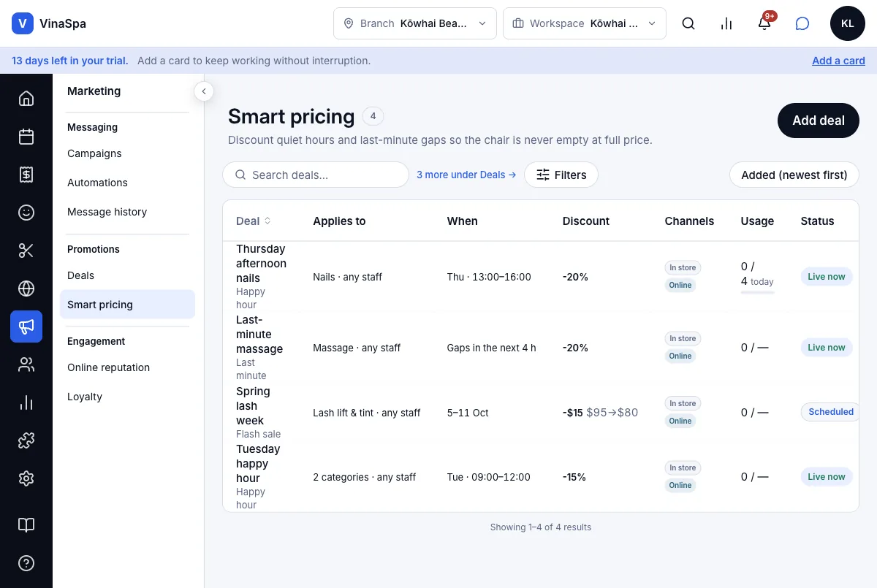Open the Added (newest first) sort dropdown
This screenshot has height=588, width=877.
pos(794,175)
